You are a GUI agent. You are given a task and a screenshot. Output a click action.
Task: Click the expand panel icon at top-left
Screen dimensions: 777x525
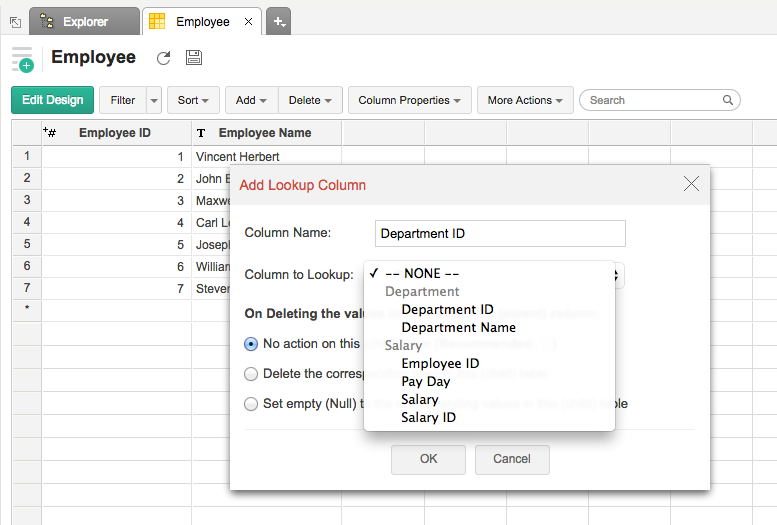click(14, 21)
